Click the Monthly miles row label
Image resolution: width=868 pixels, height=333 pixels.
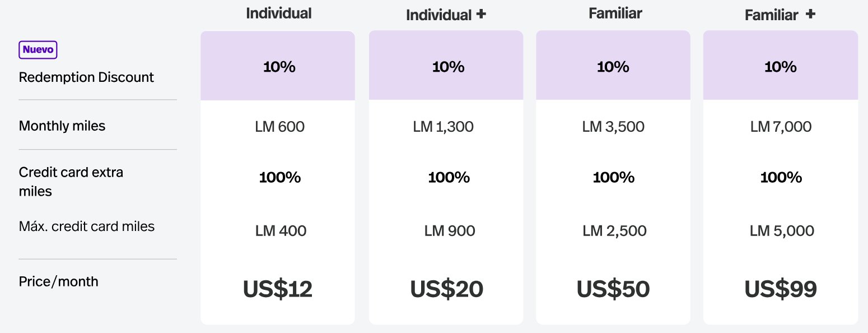[x=62, y=126]
